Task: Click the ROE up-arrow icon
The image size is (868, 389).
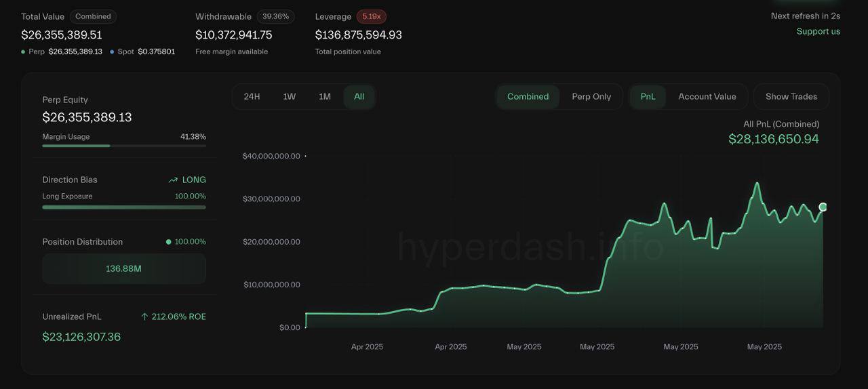Action: pos(144,316)
